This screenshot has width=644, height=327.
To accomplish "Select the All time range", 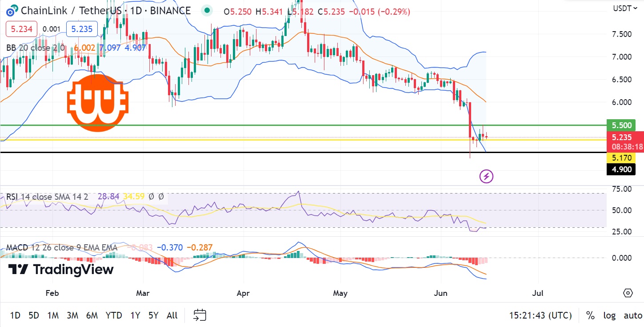I will point(172,315).
